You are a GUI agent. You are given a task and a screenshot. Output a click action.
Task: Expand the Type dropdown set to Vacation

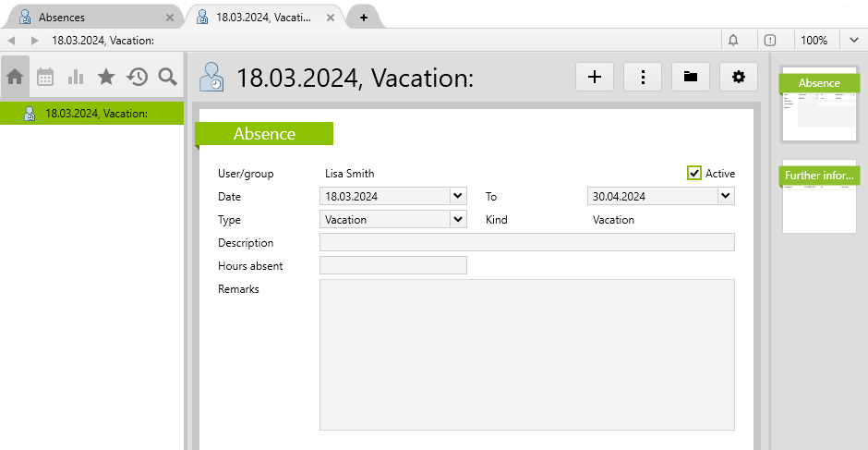pos(457,220)
